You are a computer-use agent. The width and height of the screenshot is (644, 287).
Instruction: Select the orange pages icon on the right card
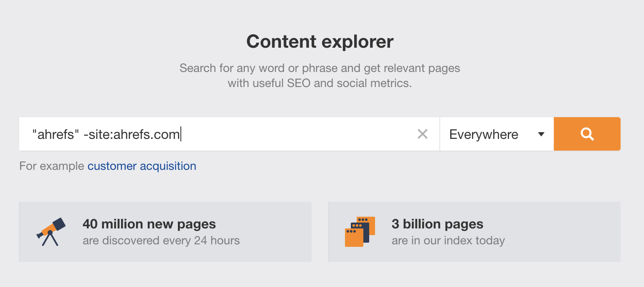[360, 231]
